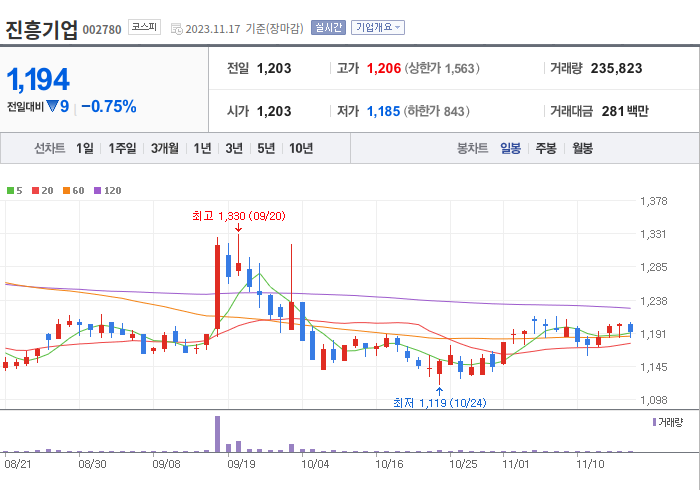Click the 1,098 price axis label

(x=654, y=400)
